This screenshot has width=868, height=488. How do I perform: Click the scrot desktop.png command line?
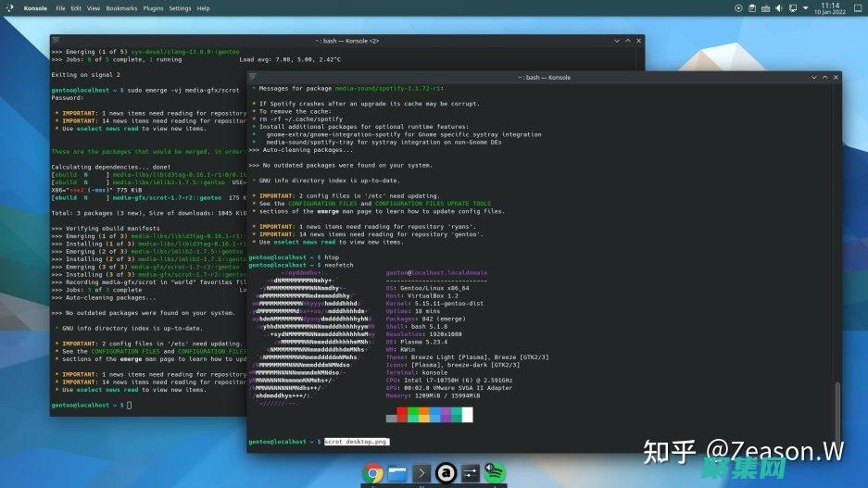(356, 443)
